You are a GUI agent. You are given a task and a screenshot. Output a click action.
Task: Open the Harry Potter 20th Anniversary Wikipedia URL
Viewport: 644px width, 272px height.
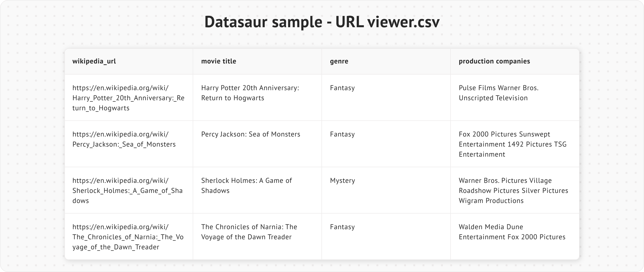(x=128, y=98)
